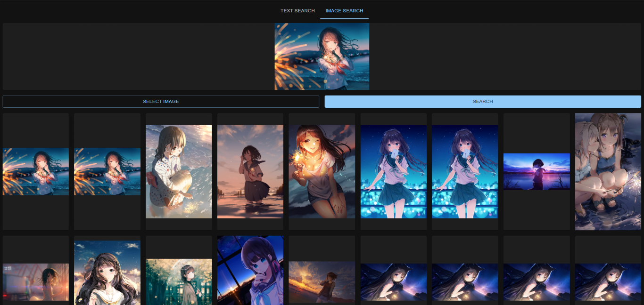This screenshot has width=644, height=305.
Task: Open the curly brown-haired girl under clouds result
Action: point(107,273)
